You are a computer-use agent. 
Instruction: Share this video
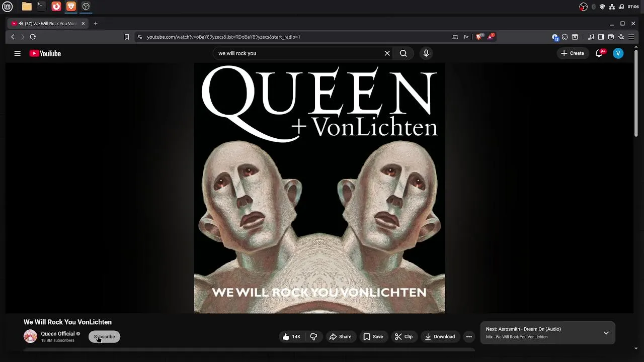pyautogui.click(x=340, y=337)
